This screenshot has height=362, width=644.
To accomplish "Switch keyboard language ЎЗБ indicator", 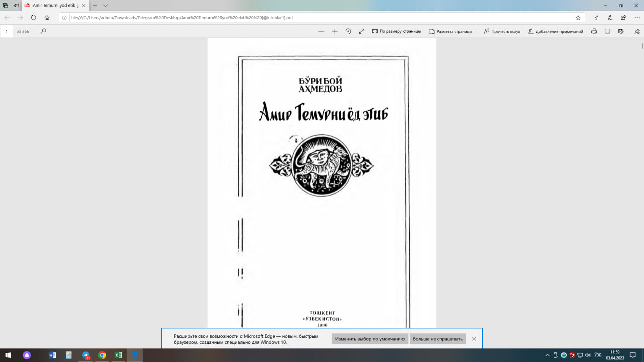I will 598,355.
